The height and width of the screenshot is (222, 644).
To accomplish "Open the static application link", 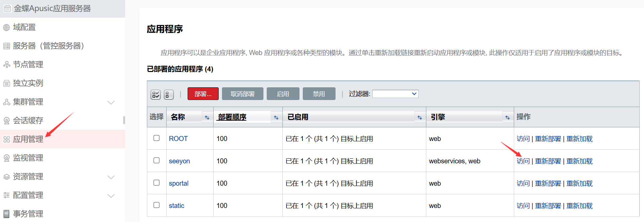I will click(177, 206).
